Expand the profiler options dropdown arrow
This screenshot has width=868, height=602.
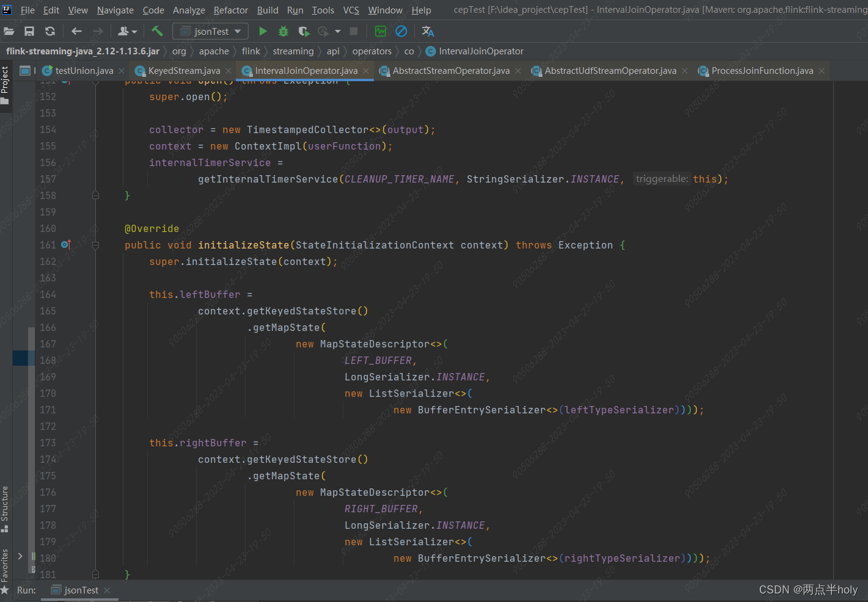point(338,31)
